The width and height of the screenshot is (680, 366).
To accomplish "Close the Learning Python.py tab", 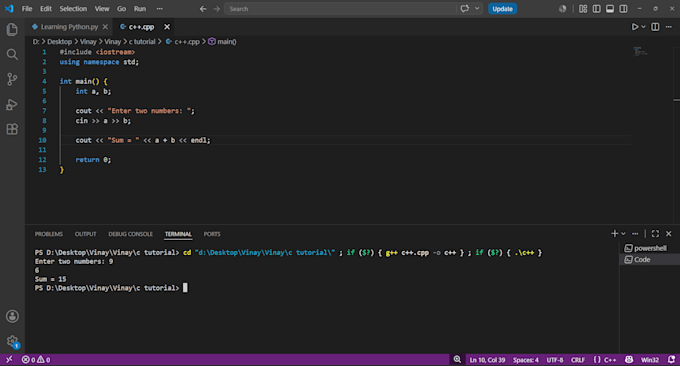I will click(x=105, y=27).
